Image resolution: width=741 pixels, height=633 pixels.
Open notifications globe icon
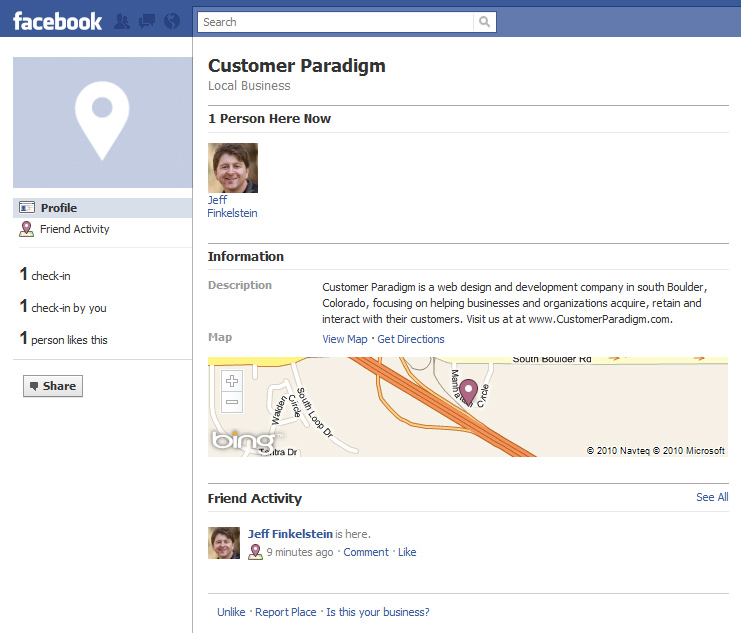(x=172, y=21)
